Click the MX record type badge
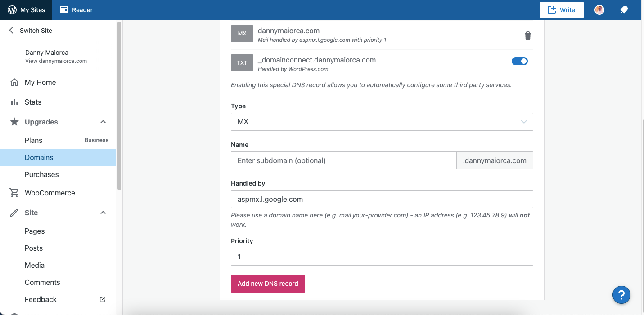 pos(242,34)
